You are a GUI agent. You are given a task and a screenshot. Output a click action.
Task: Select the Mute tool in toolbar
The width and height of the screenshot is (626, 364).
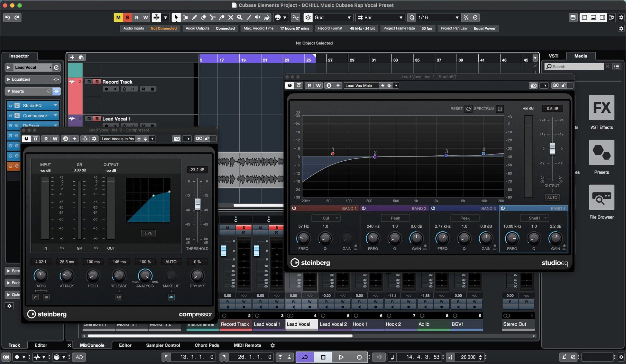(231, 17)
